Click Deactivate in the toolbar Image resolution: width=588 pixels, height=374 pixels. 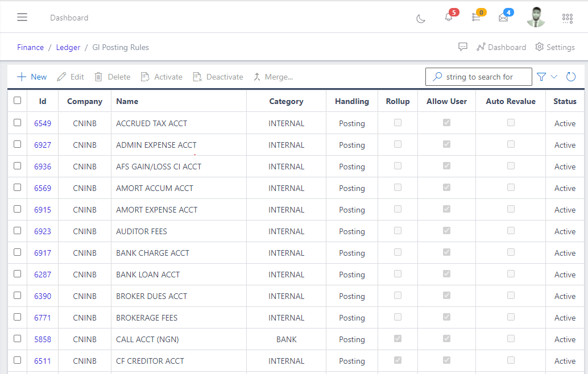pos(218,76)
